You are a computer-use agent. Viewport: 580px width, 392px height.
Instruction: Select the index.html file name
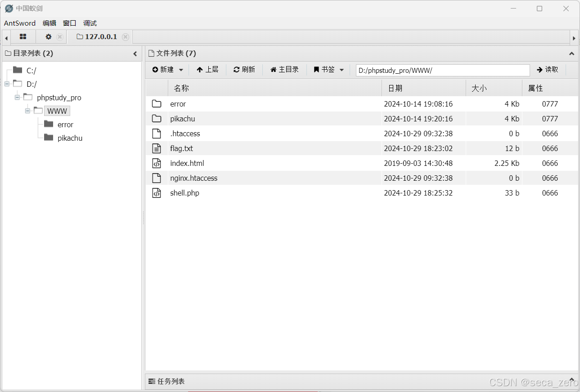pos(187,163)
